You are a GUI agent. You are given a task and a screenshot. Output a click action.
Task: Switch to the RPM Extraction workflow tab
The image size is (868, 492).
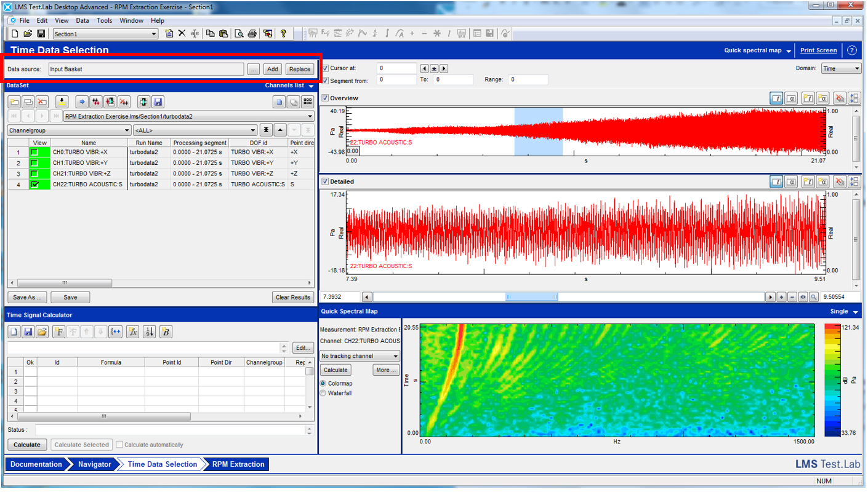(238, 464)
